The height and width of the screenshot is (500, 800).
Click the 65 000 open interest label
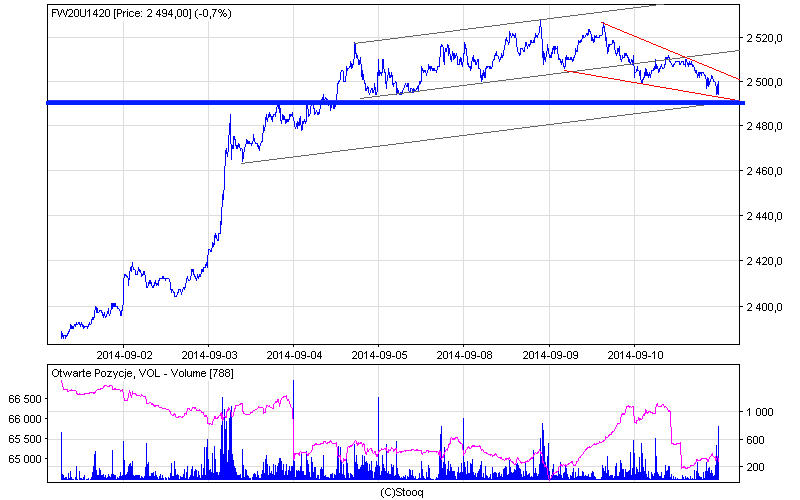pyautogui.click(x=24, y=459)
